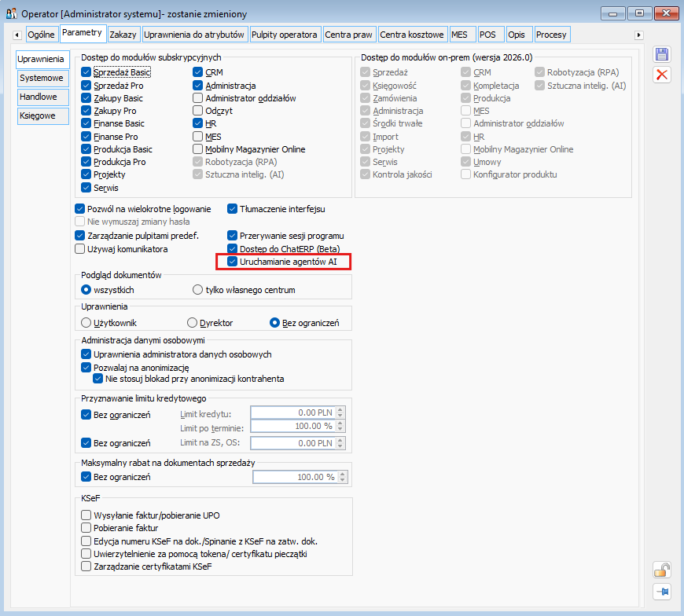
Task: Click the Limit na ZS, OS field
Action: (x=292, y=443)
